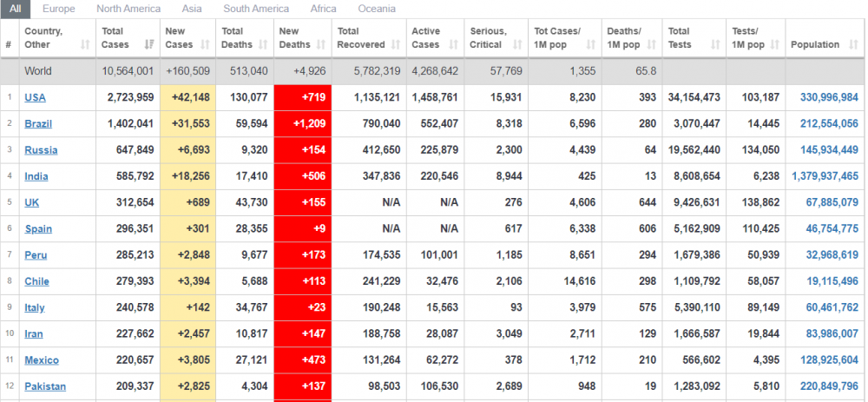
Task: Click USA population figure link
Action: pos(824,97)
